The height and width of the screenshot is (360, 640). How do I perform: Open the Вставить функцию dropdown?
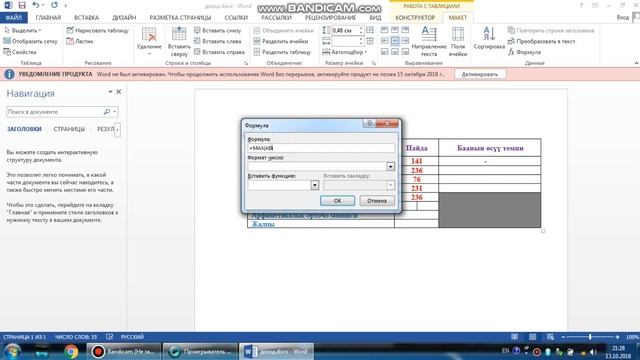(x=314, y=185)
